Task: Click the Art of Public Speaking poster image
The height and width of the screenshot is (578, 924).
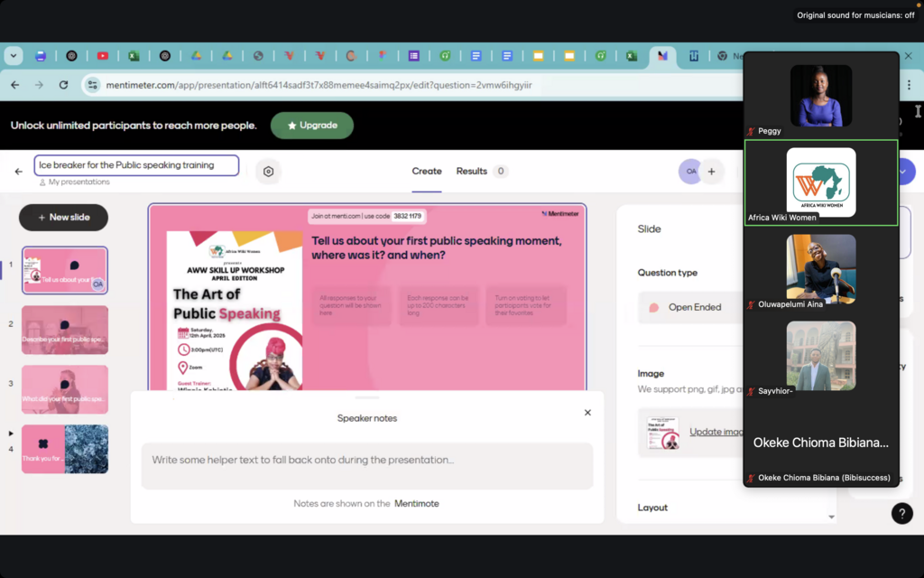Action: pos(235,311)
